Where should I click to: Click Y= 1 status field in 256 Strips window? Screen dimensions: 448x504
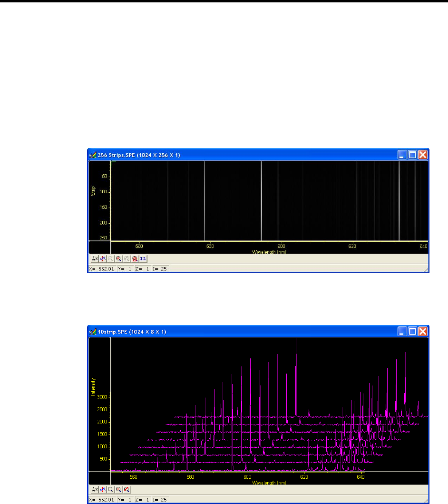pyautogui.click(x=125, y=269)
